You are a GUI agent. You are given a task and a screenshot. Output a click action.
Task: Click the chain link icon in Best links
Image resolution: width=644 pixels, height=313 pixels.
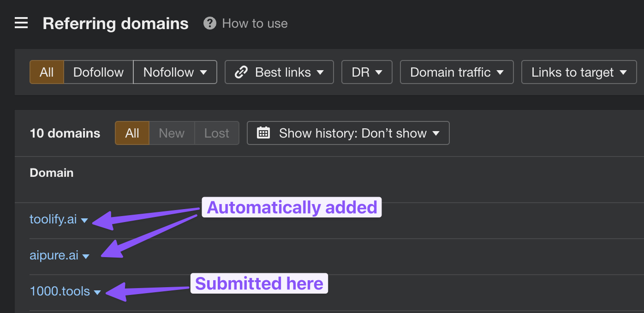click(x=241, y=72)
